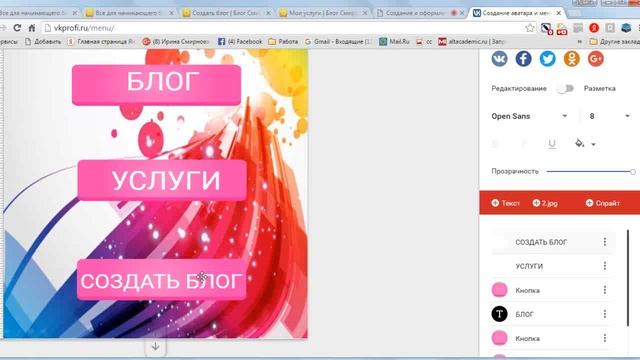Select the БЛОГ button on canvas
Screen dimensions: 640x360
tap(156, 85)
